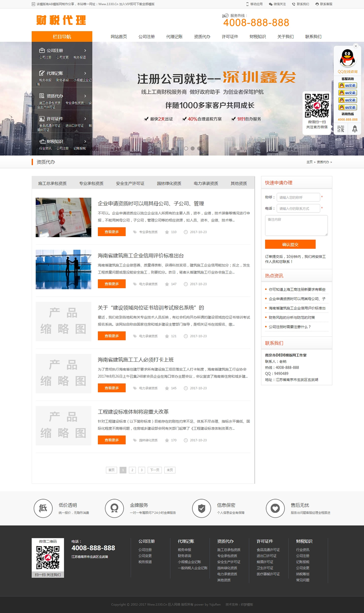Click the headset icon for 联系客服
This screenshot has width=364, height=613.
317,4
